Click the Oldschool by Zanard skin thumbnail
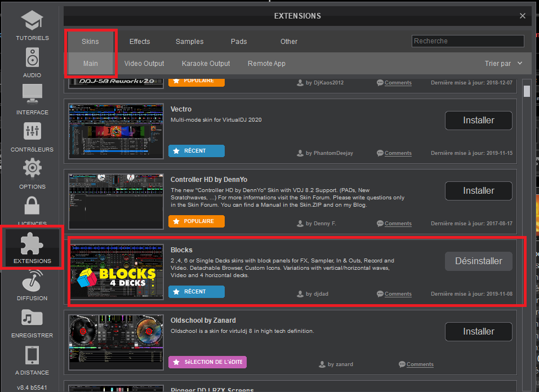Screen dimensions: 539x392 [116, 342]
